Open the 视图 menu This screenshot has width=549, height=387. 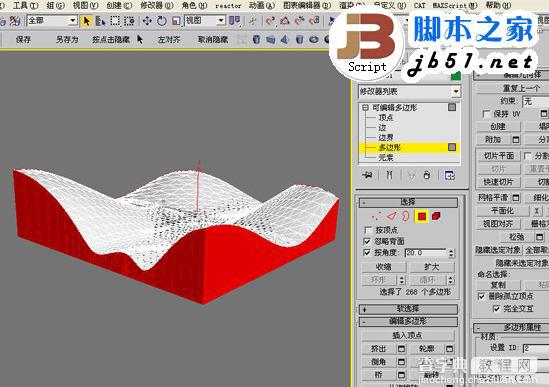point(85,5)
